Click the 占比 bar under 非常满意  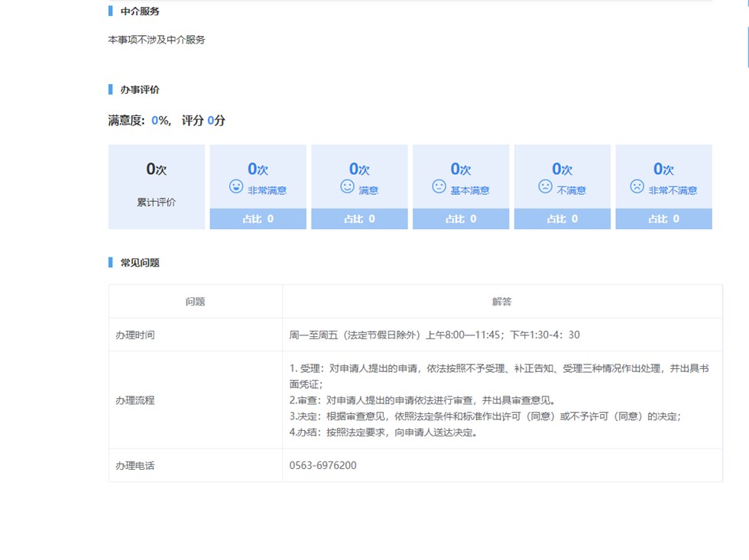tap(258, 218)
